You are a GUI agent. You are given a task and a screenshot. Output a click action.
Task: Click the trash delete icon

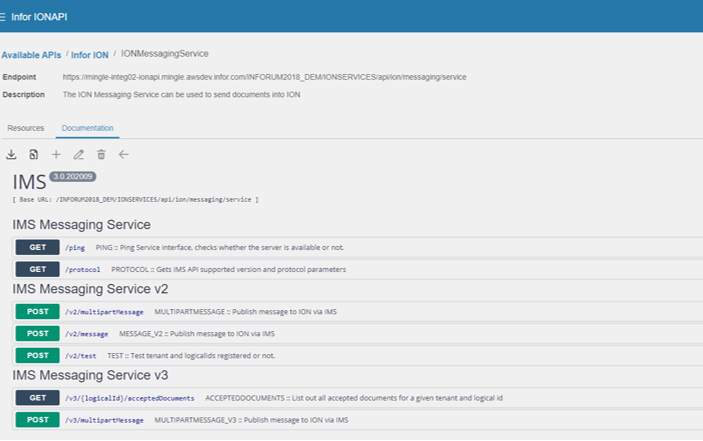click(101, 155)
